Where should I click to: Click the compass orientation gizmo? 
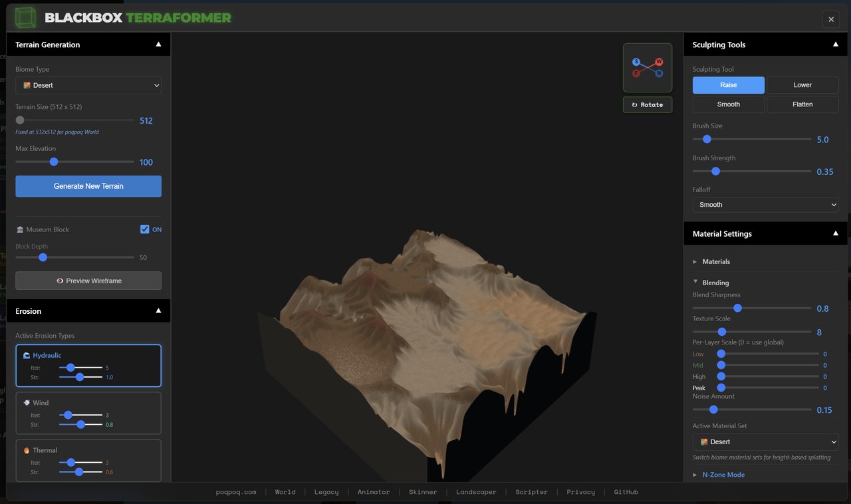[x=647, y=67]
